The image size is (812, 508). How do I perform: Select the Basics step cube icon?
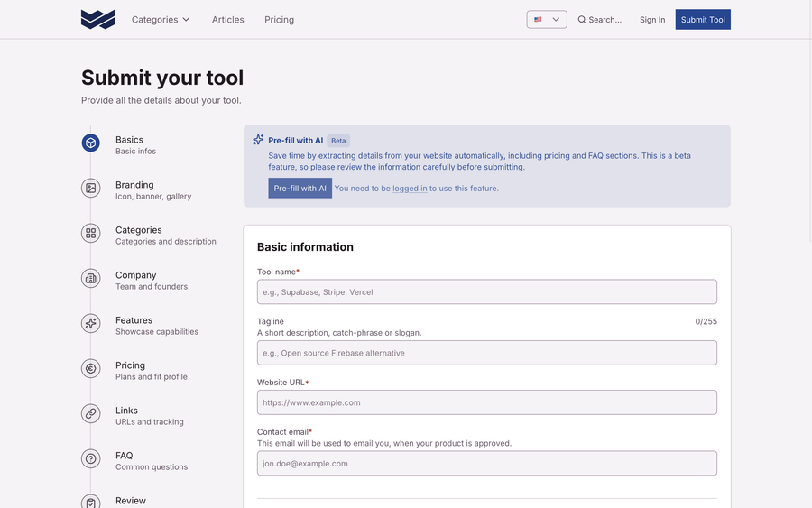coord(90,143)
